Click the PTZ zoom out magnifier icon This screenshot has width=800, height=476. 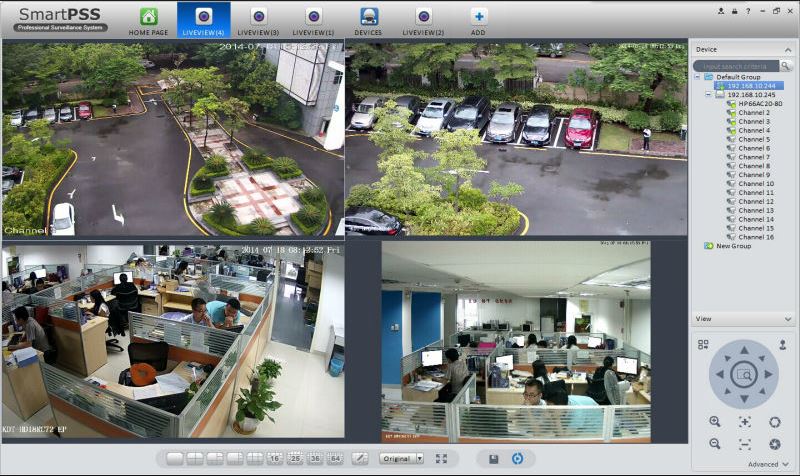pyautogui.click(x=715, y=444)
